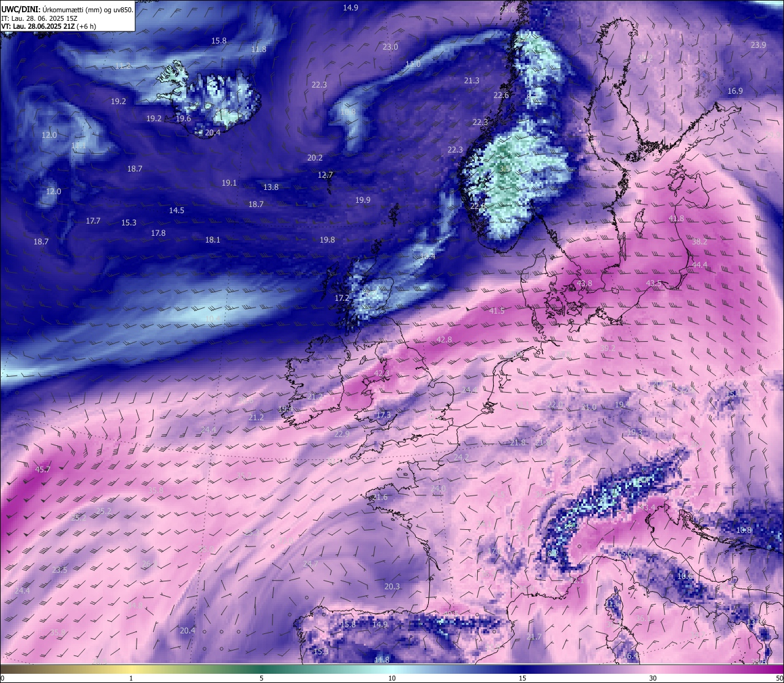
Task: Click the 22.6 value label
Action: (501, 96)
